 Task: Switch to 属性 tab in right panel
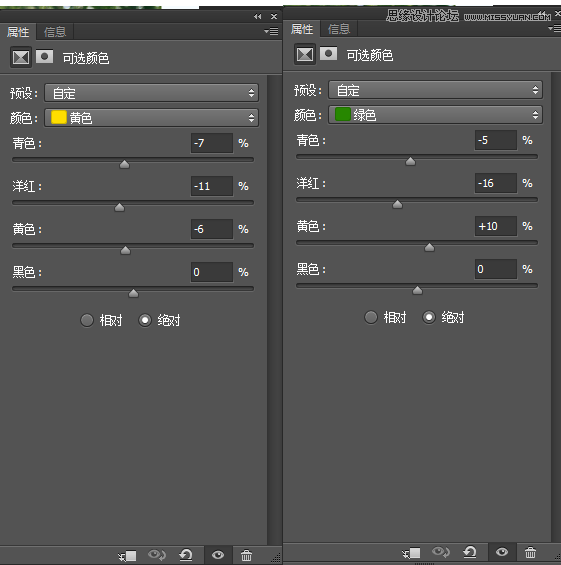(302, 29)
